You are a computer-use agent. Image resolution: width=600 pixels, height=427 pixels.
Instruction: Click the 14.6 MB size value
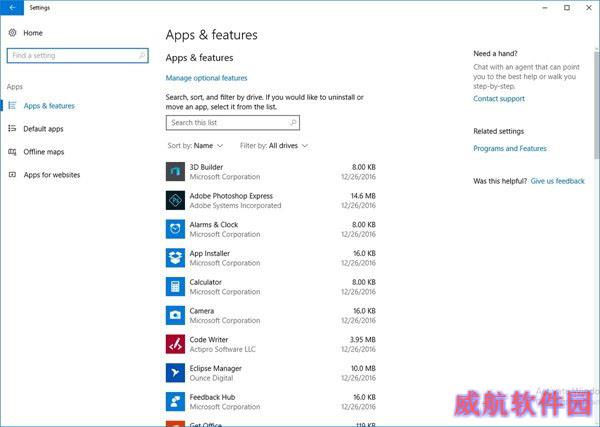tap(363, 196)
